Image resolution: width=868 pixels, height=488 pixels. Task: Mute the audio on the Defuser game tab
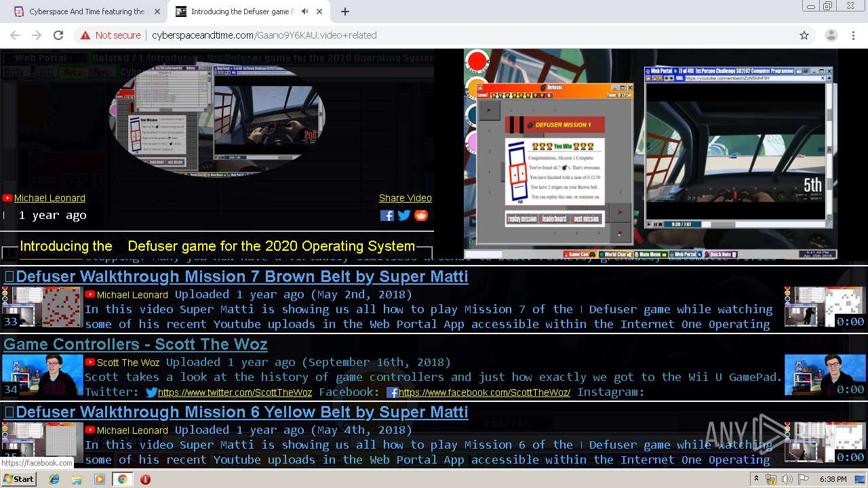[304, 12]
